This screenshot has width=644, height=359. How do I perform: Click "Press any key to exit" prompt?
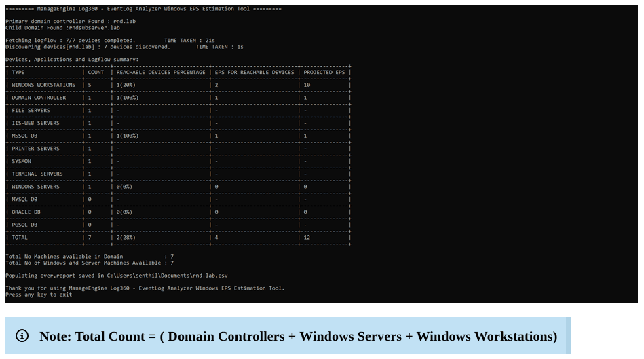39,295
